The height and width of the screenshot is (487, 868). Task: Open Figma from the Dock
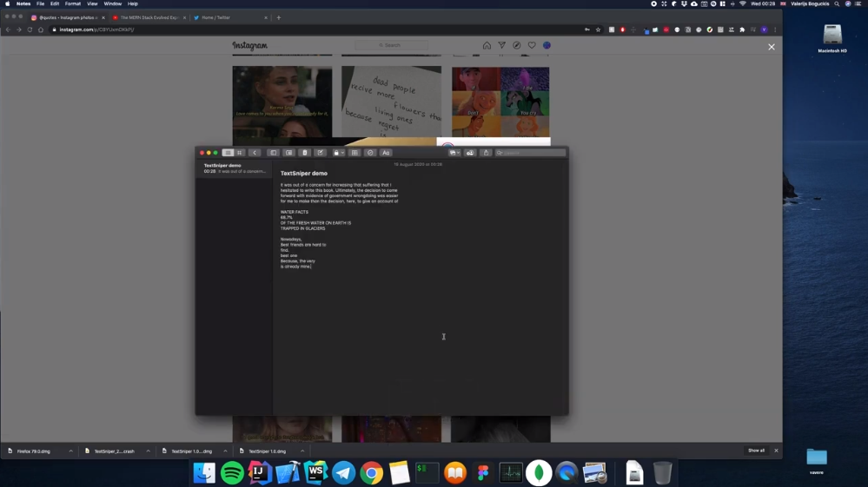tap(483, 472)
